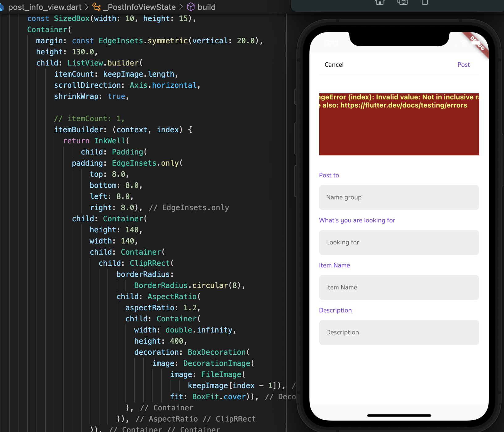The height and width of the screenshot is (432, 504).
Task: Click the 'margin: const EdgeInsets.symmetric' line
Action: click(149, 41)
